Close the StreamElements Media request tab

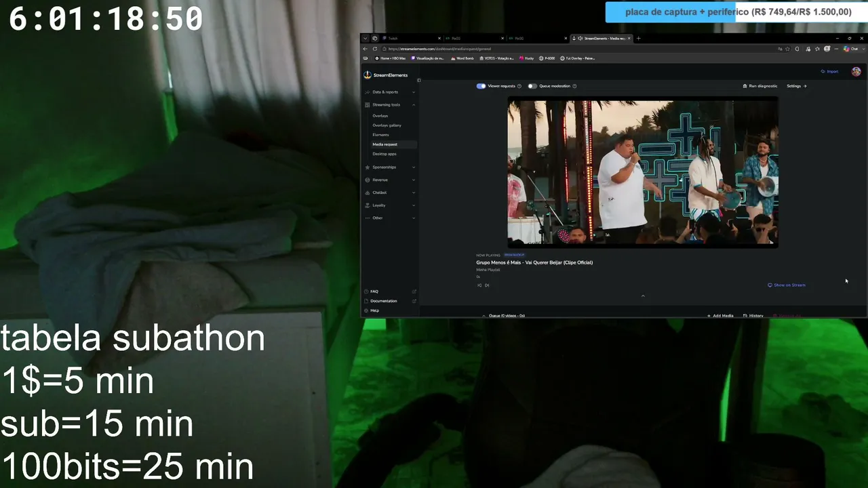click(629, 39)
